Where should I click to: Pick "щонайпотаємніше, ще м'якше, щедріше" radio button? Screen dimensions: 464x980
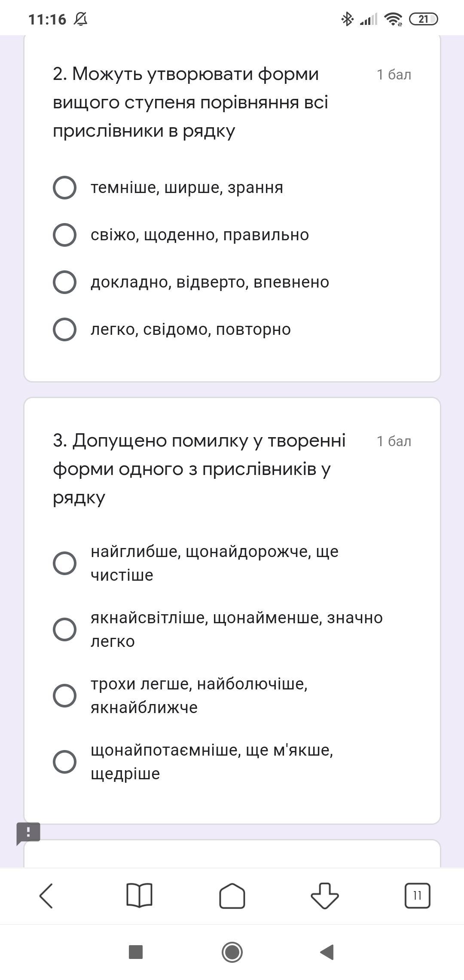click(64, 762)
